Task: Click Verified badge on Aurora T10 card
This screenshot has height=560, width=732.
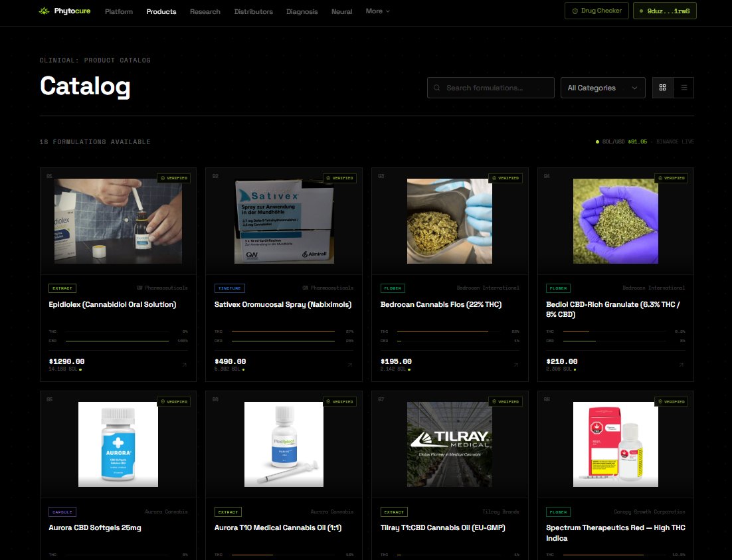Action: (x=339, y=402)
